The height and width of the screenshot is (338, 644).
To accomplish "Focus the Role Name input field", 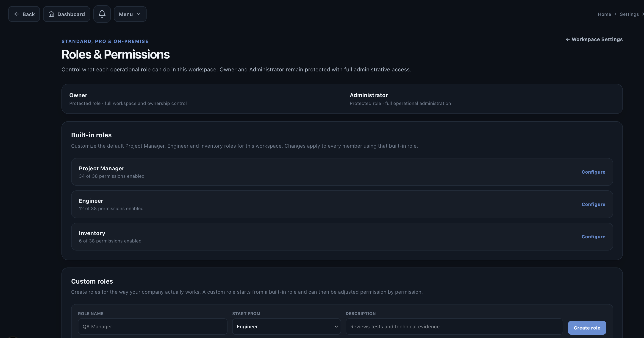I will pos(153,327).
